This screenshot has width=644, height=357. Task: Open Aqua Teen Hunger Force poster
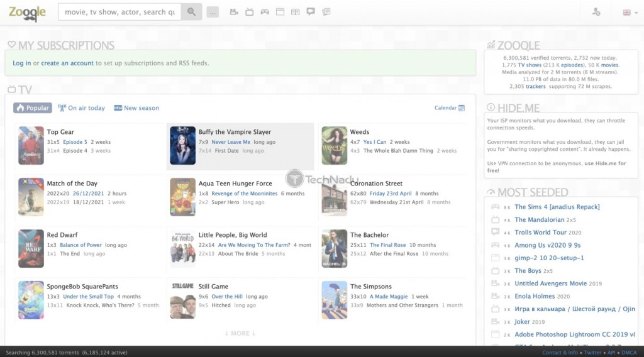coord(183,197)
